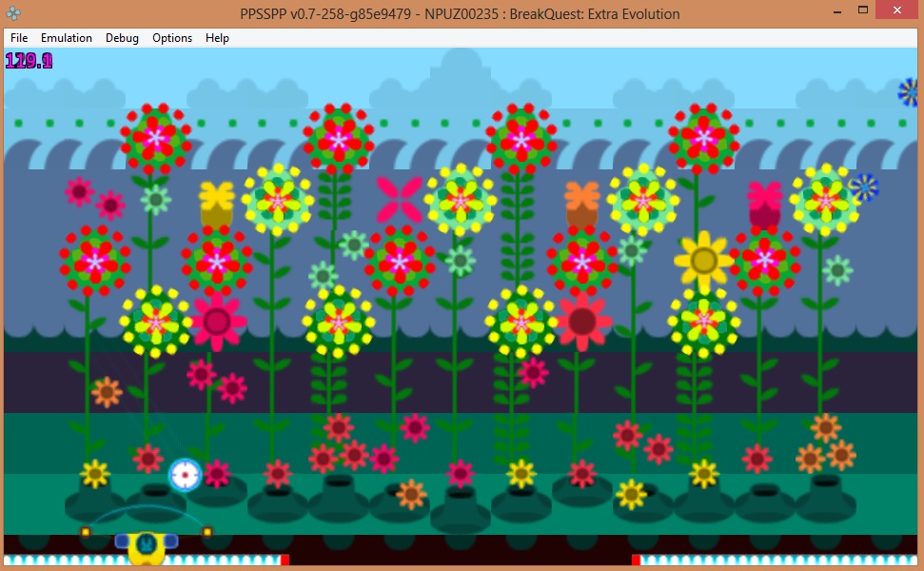Click the pink X-shaped butterfly brick

400,199
